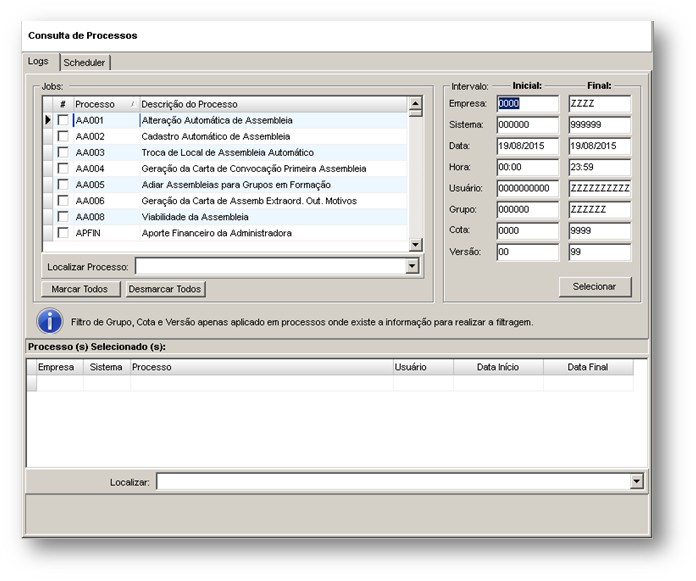Select row Cadastro Automático de Assembleia

coord(225,136)
